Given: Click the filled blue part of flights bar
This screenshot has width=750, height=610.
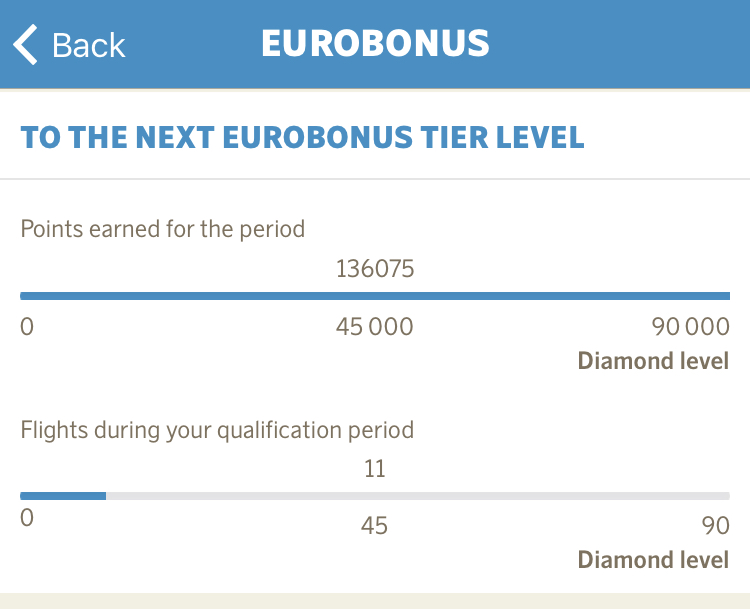Looking at the screenshot, I should [63, 496].
